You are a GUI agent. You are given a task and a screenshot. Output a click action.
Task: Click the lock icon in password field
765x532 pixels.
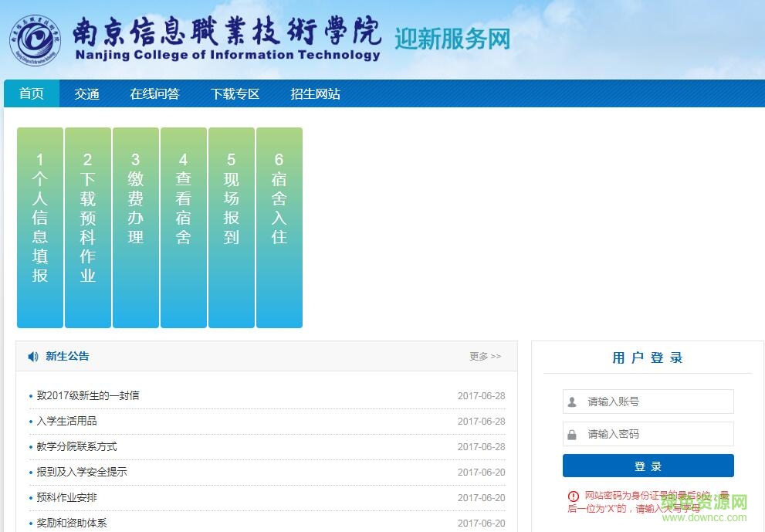coord(572,435)
